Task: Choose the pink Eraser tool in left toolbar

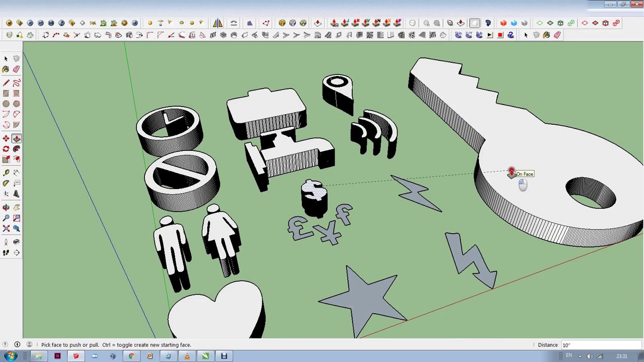Action: tap(17, 69)
